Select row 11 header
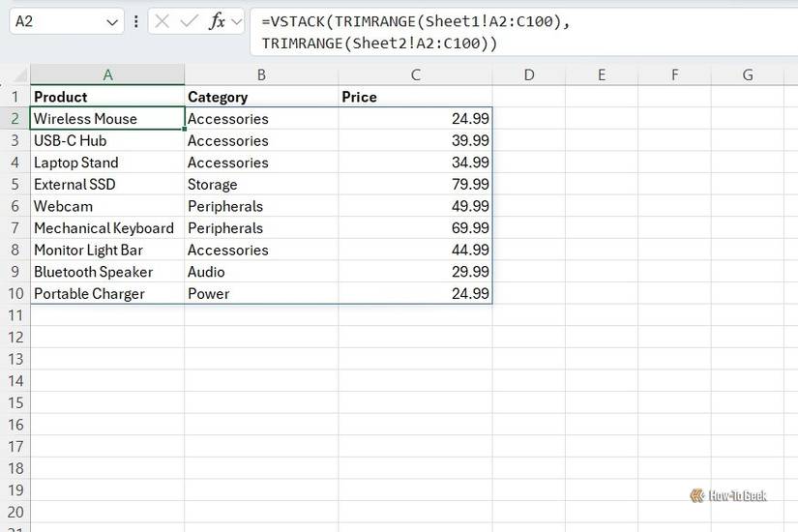 (x=15, y=315)
